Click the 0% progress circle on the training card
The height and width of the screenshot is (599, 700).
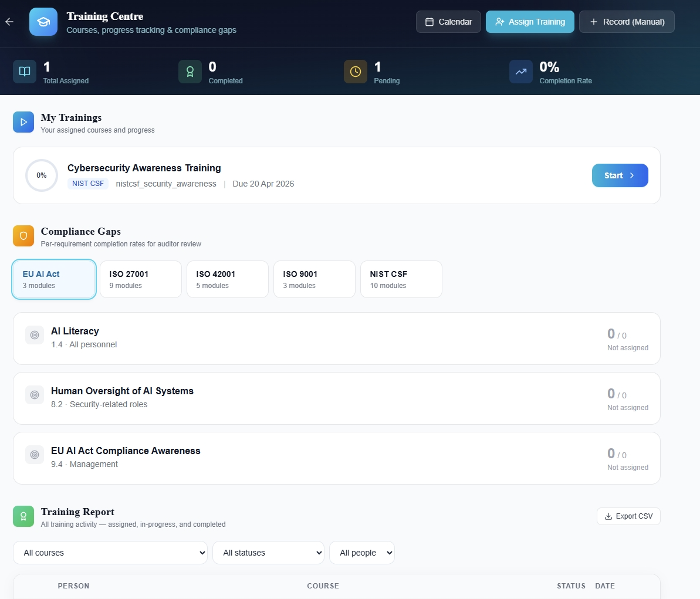(42, 175)
